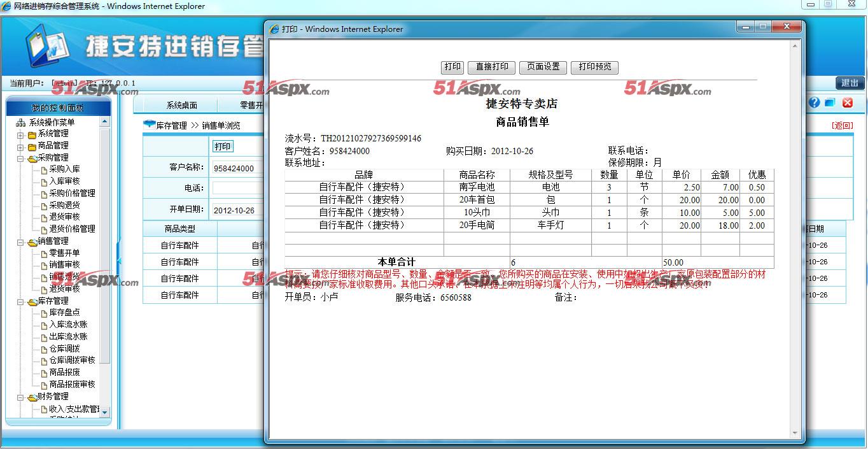Open 销售审核 in the menu tree
Image resolution: width=868 pixels, height=449 pixels.
64,265
